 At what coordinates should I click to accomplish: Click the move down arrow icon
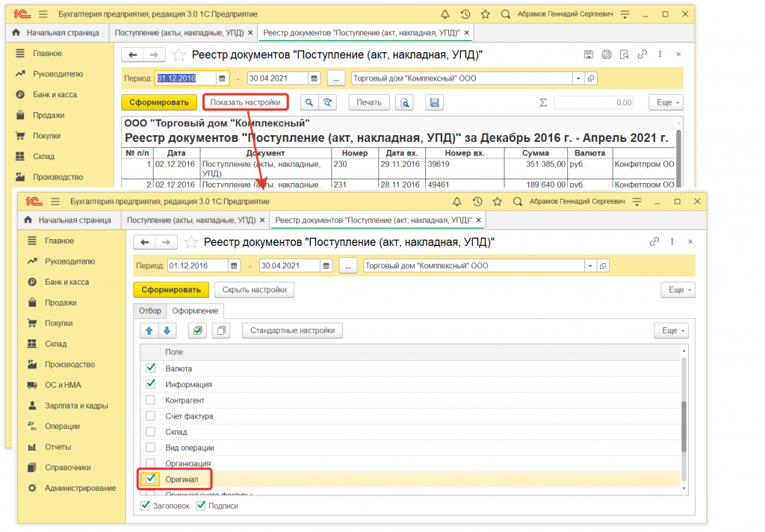167,330
